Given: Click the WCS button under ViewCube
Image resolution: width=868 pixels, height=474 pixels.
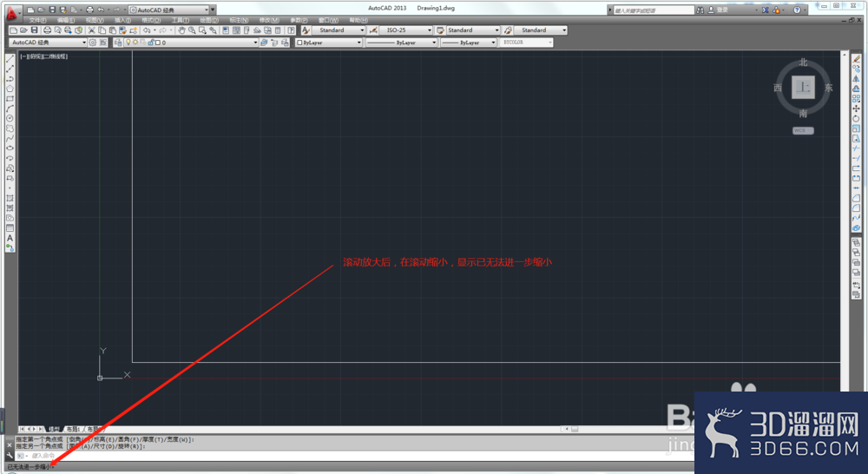Looking at the screenshot, I should click(803, 131).
